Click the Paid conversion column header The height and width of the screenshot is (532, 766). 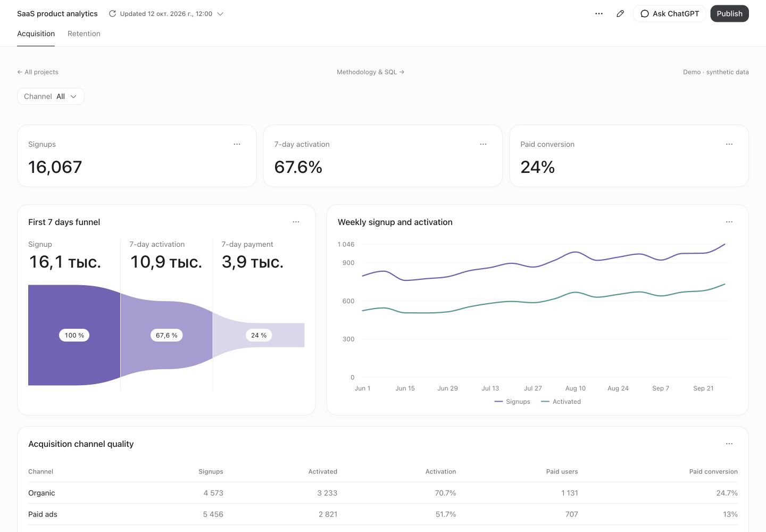tap(713, 471)
